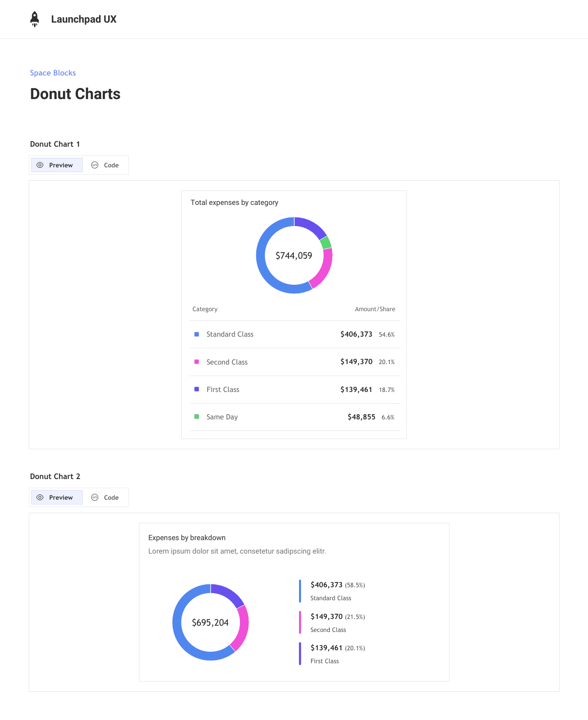Click the pink segment of the $695,204 donut
This screenshot has width=588, height=720.
click(x=241, y=627)
